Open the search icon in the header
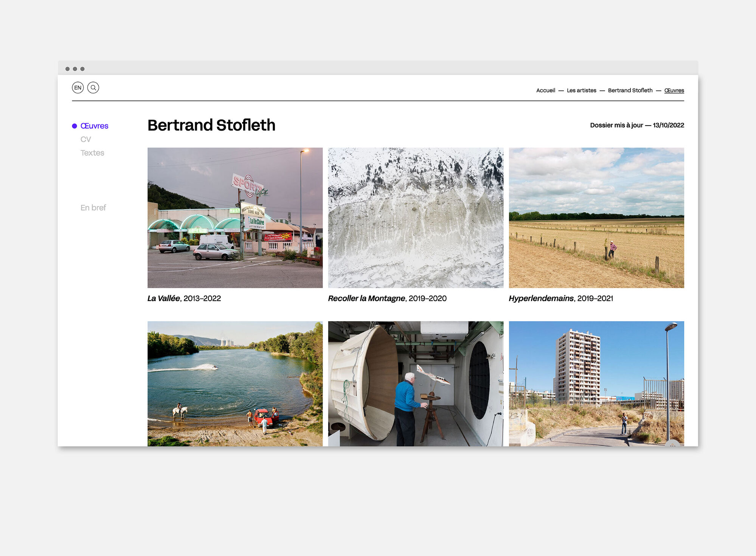 coord(94,88)
